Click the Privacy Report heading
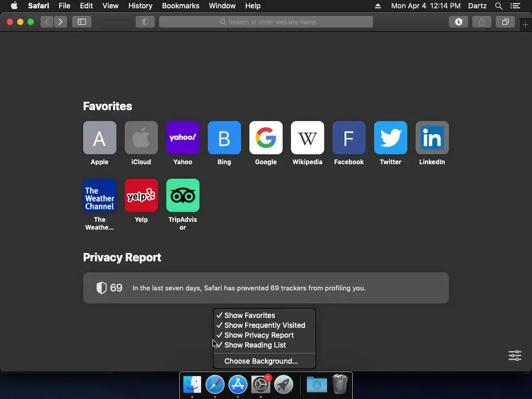532x399 pixels. point(122,258)
